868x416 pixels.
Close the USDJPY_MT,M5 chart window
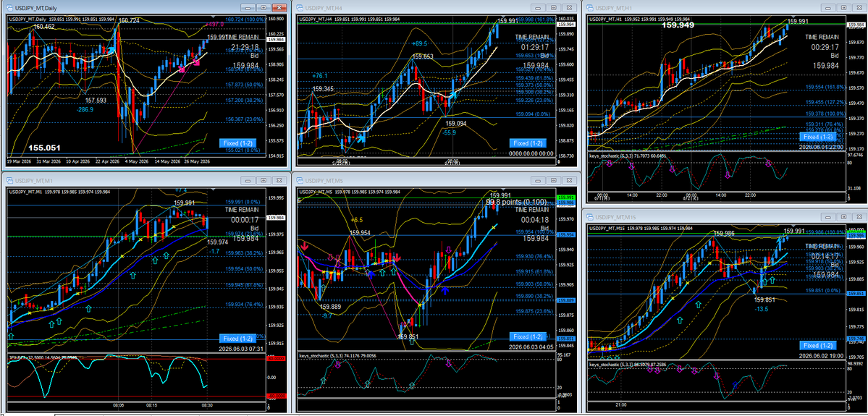point(568,180)
